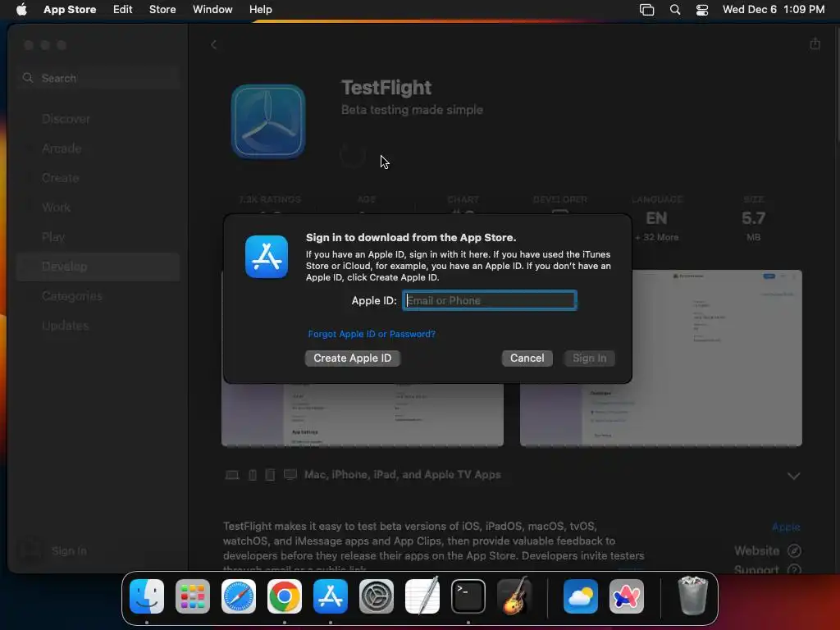This screenshot has width=840, height=630.
Task: Click the TestFlight app icon
Action: (268, 121)
